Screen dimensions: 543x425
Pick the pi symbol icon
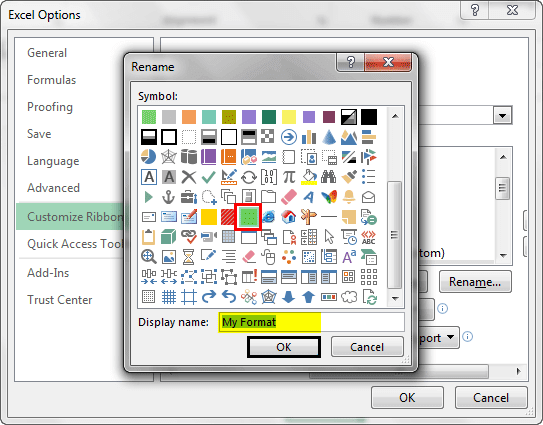tap(288, 177)
